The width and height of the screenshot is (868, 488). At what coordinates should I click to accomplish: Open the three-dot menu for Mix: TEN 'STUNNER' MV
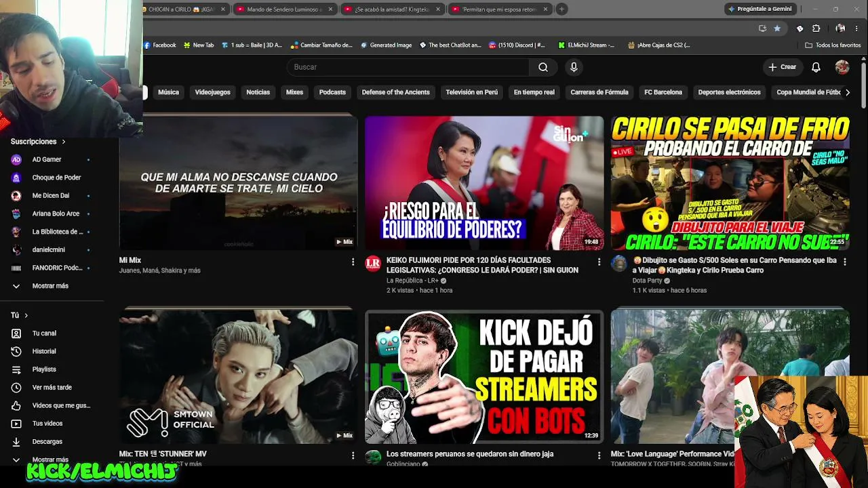point(353,455)
